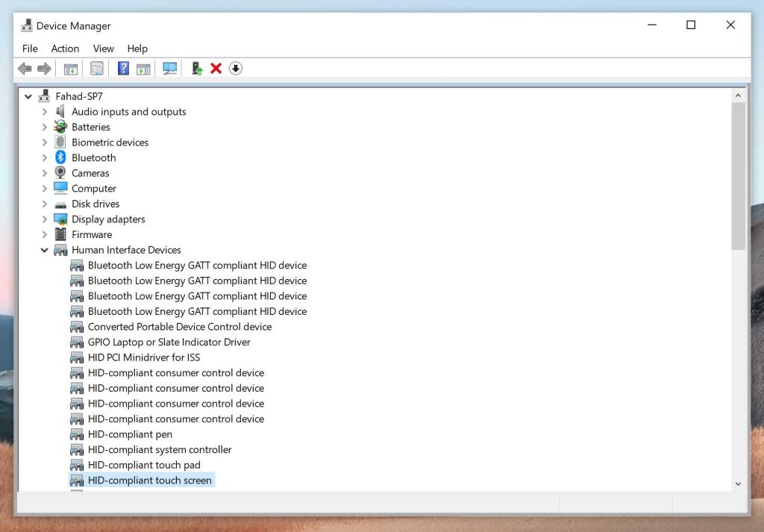Click the Update device driver icon
This screenshot has height=532, width=764.
coord(197,69)
